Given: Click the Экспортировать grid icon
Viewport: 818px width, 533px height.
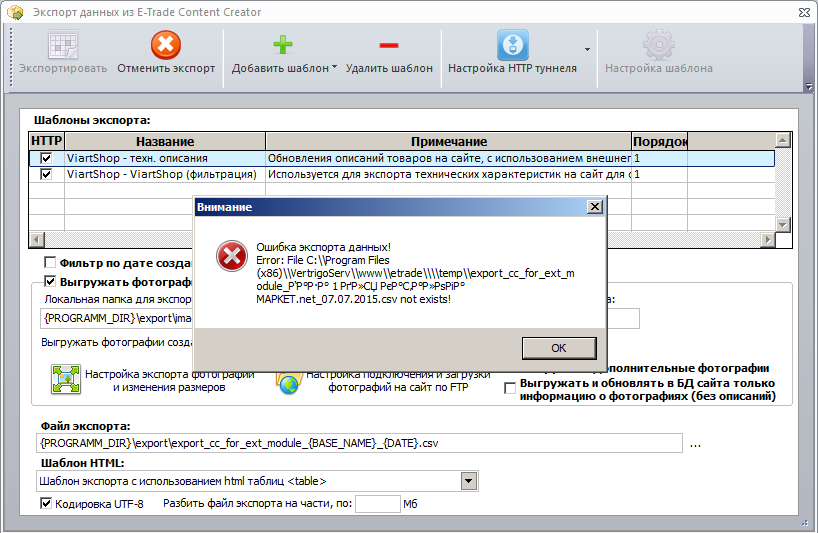Looking at the screenshot, I should [63, 44].
